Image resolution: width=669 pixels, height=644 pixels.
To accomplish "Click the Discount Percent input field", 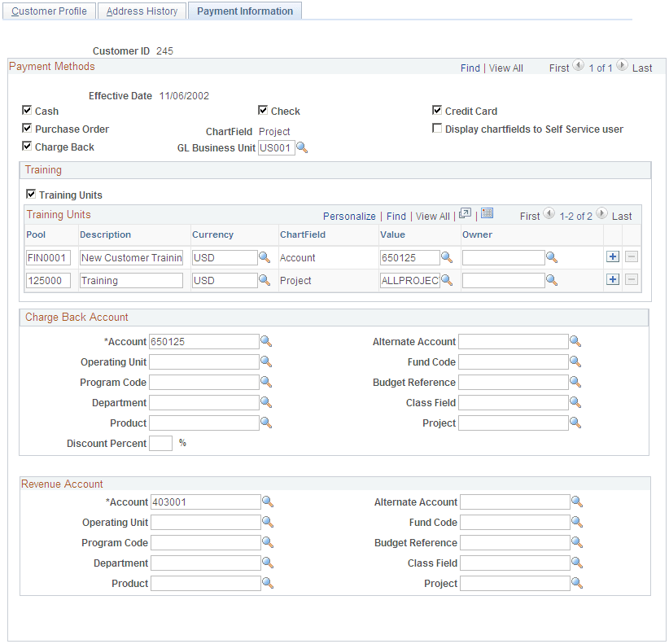I will [160, 443].
